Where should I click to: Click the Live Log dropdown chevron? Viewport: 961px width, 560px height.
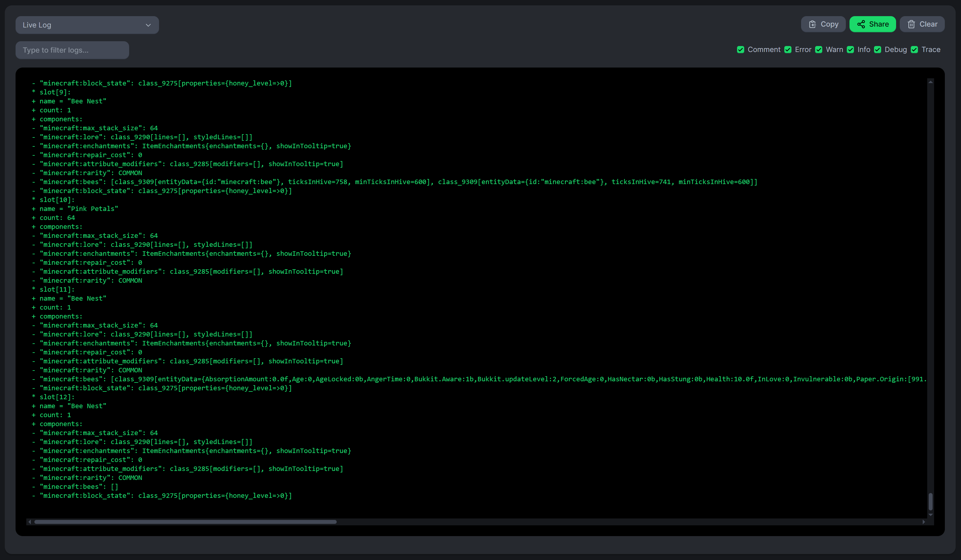[x=148, y=25]
